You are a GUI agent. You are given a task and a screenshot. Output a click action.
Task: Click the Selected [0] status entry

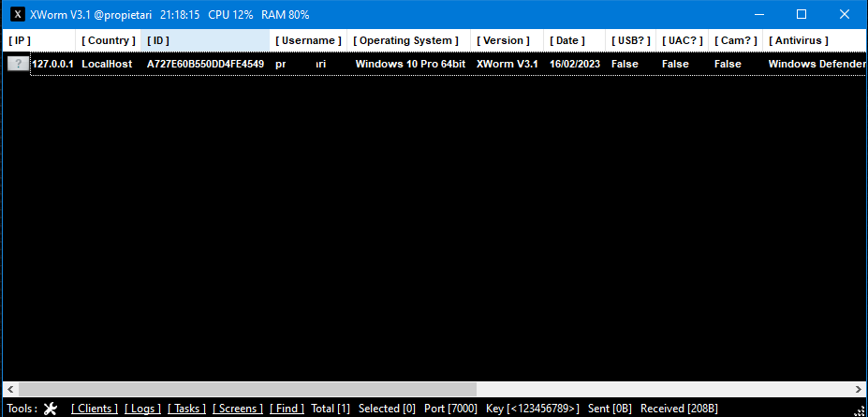[387, 409]
